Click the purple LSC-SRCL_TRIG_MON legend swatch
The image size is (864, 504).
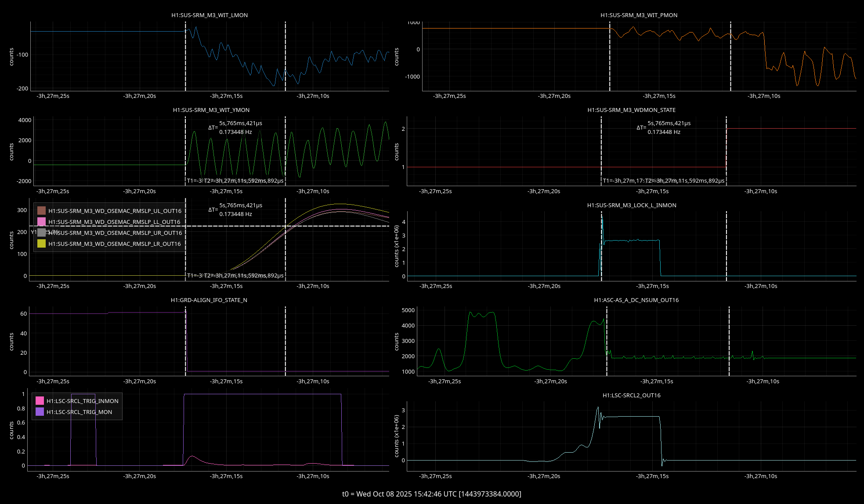(40, 412)
